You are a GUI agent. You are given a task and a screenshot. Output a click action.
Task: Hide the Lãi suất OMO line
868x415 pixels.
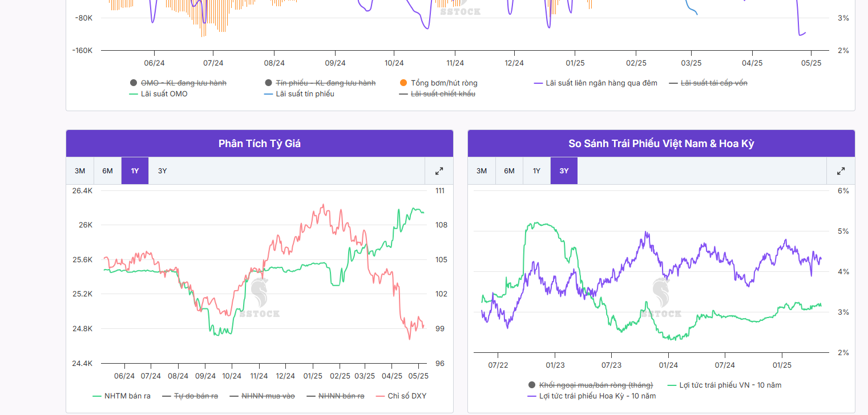[x=164, y=94]
